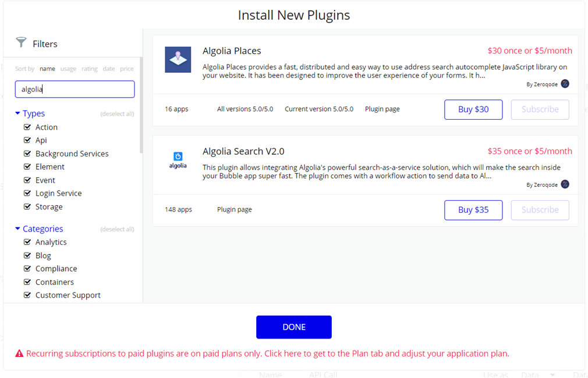
Task: Click the Algolia Search V2.0 title
Action: 243,151
